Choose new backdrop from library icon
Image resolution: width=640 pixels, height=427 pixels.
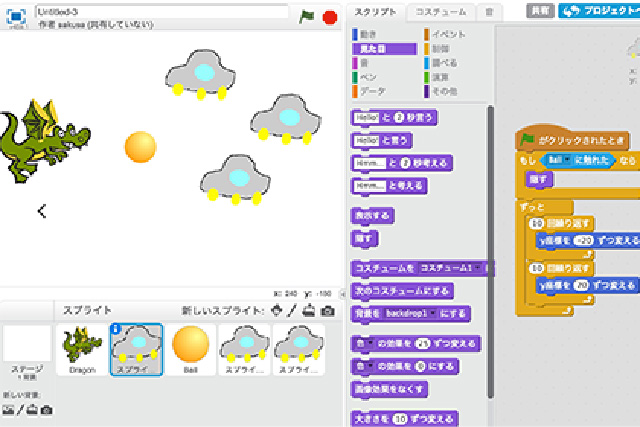8,409
